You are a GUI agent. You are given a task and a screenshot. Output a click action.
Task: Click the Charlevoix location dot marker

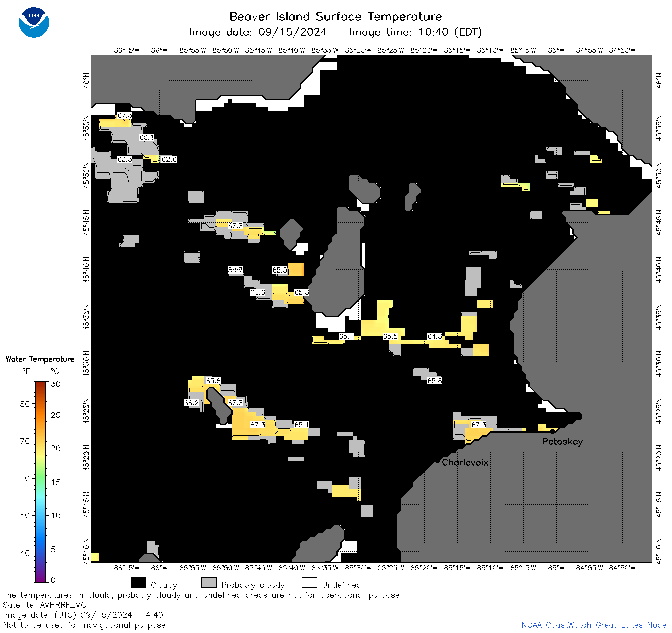coord(437,461)
